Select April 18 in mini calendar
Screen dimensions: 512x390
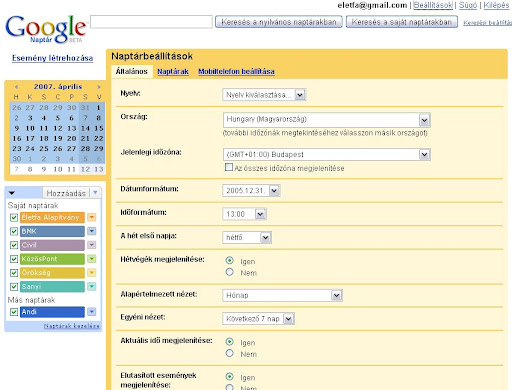click(x=44, y=138)
